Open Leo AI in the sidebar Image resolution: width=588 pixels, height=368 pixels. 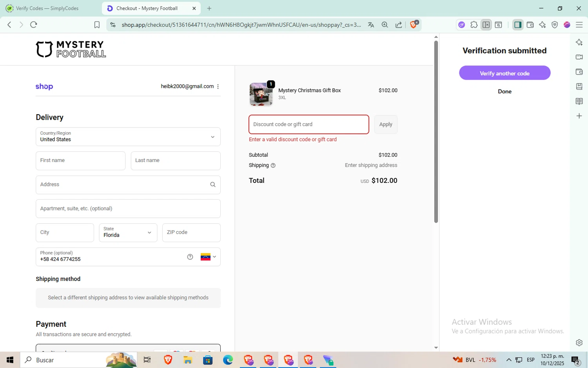click(579, 42)
